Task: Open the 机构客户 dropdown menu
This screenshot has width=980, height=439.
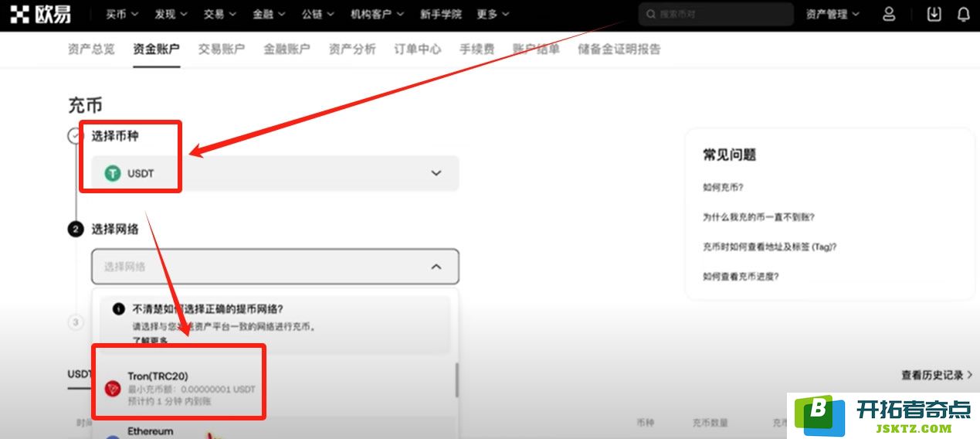Action: (x=376, y=14)
